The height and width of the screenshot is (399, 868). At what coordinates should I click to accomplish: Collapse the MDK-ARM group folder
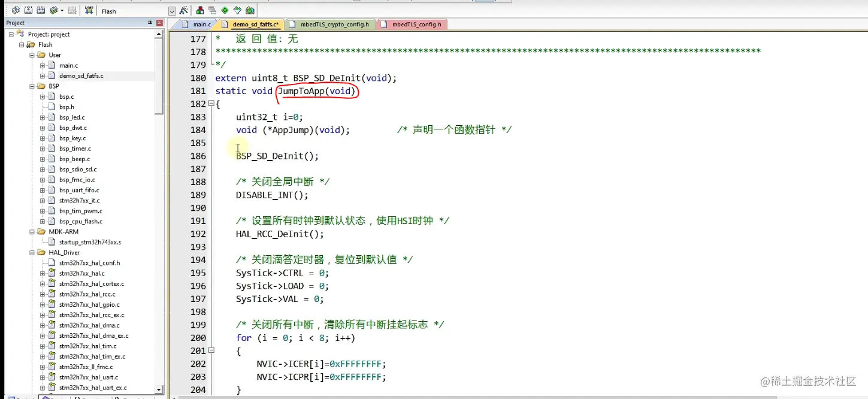click(x=32, y=231)
